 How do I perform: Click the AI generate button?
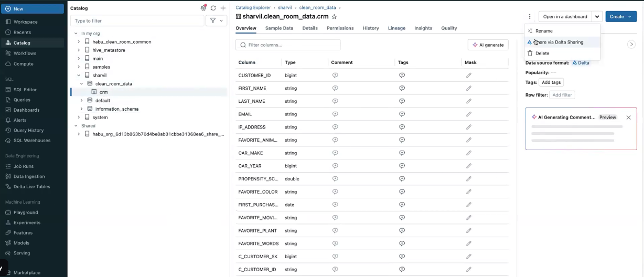pos(488,45)
